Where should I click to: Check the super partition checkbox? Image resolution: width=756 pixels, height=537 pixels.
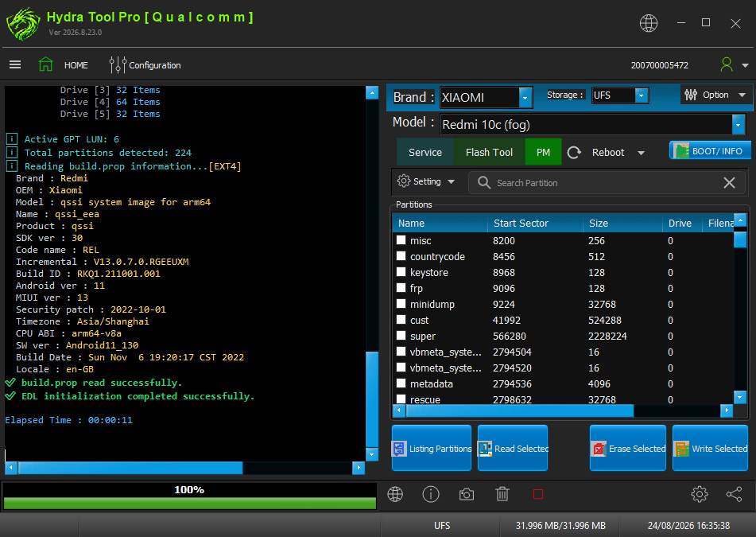pyautogui.click(x=401, y=335)
